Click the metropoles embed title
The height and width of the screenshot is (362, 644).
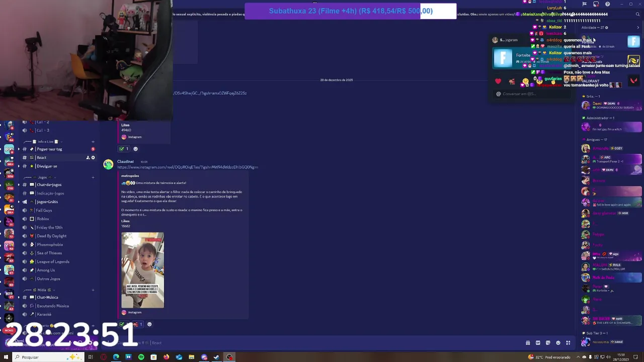coord(130,176)
